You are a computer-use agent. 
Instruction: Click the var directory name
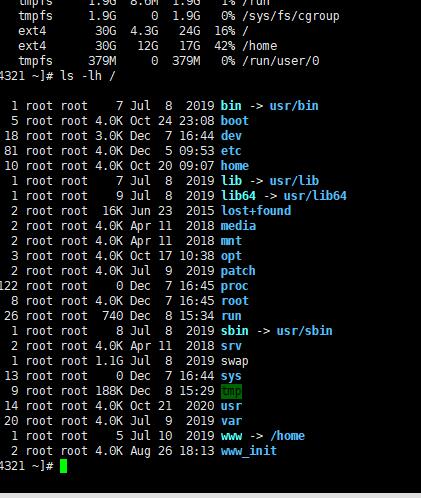pos(231,421)
